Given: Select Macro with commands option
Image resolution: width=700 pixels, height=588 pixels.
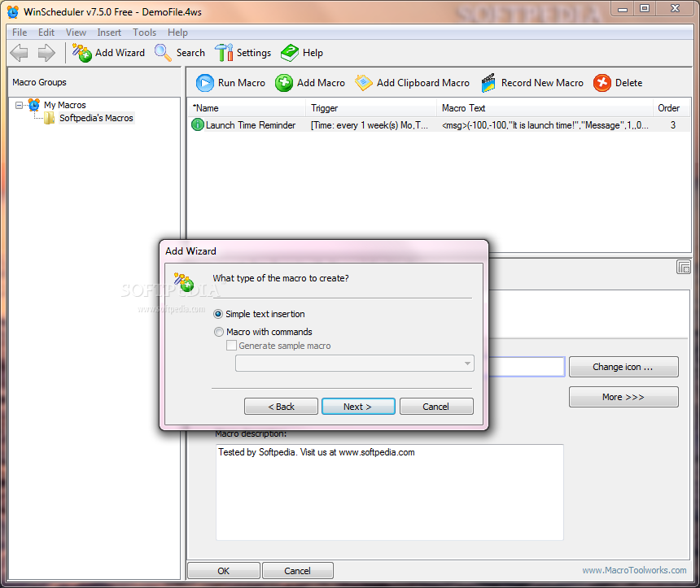Looking at the screenshot, I should click(x=263, y=332).
